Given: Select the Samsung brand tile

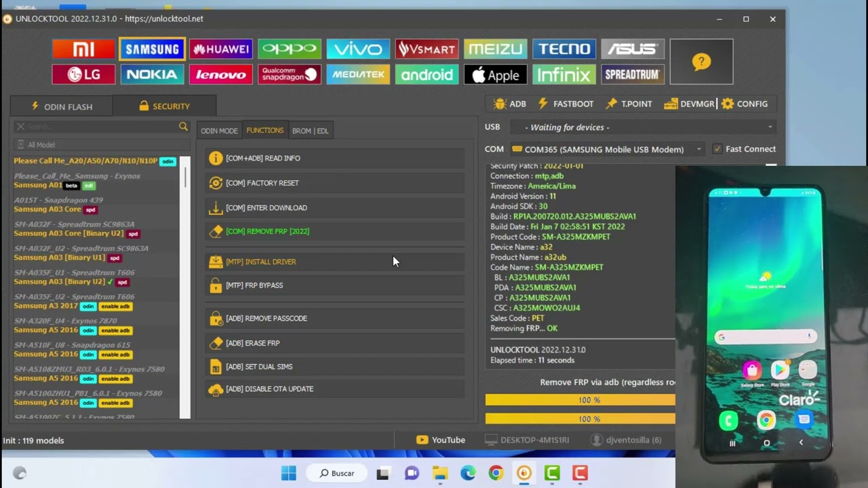Looking at the screenshot, I should [x=152, y=49].
